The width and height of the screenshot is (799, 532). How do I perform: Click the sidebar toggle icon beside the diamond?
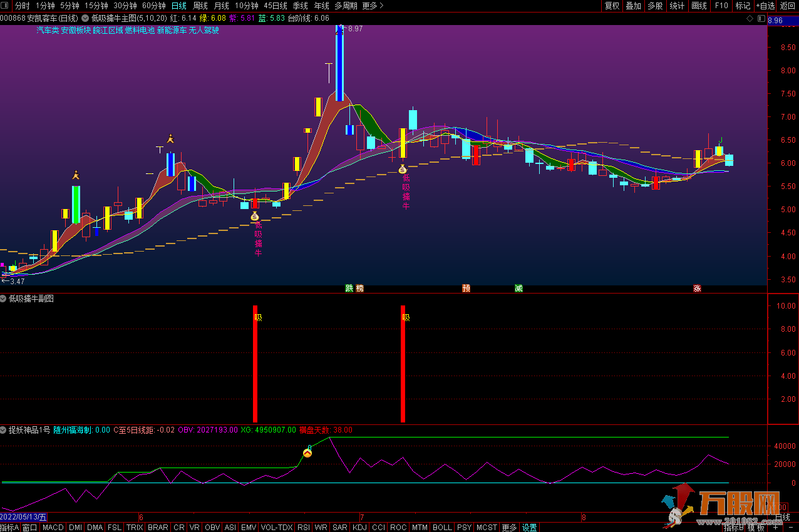click(761, 19)
